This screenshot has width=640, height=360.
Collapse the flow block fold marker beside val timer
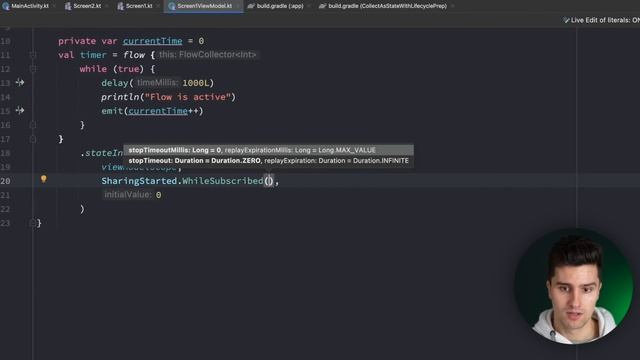(33, 55)
